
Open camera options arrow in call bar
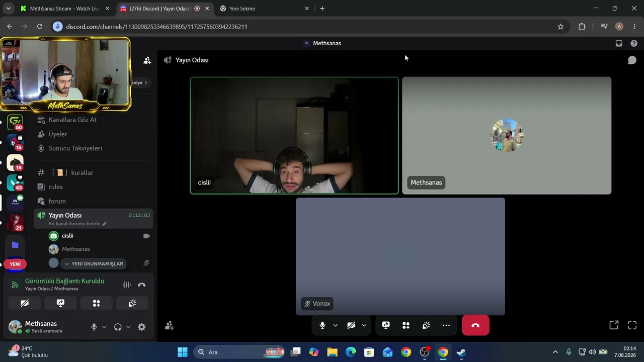point(364,325)
